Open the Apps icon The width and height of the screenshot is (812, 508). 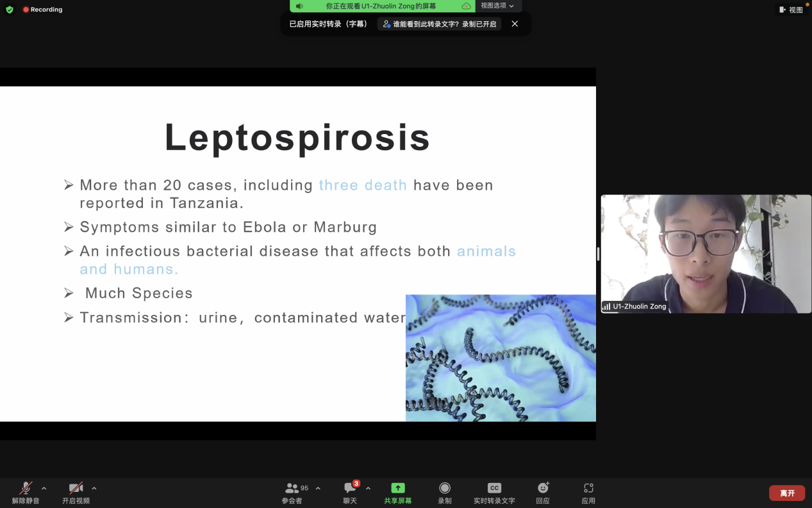point(588,489)
